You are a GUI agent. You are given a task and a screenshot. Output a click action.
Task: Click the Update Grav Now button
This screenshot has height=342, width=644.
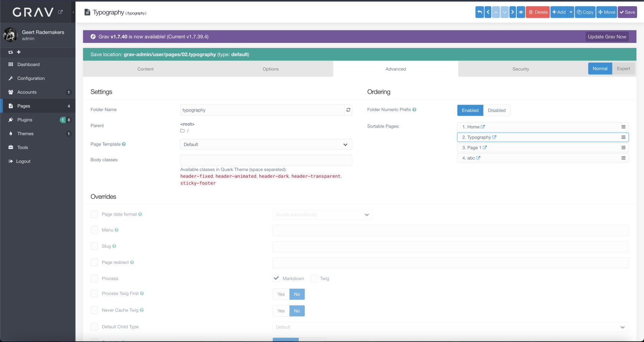tap(607, 37)
